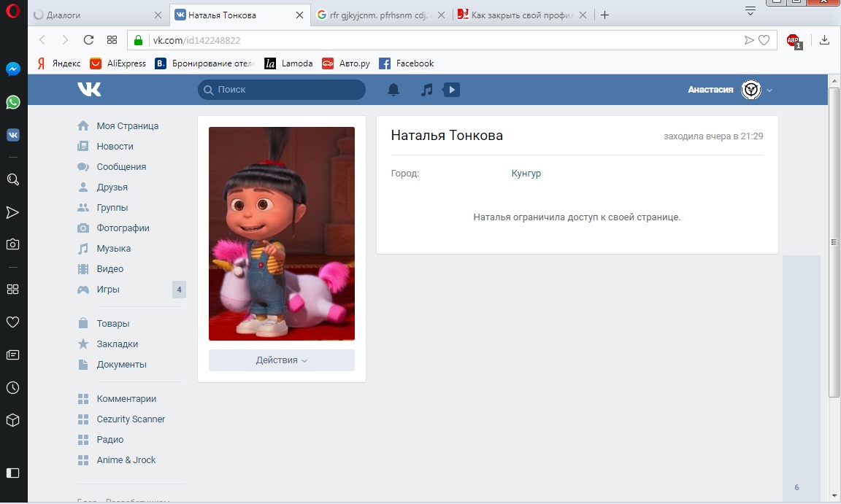This screenshot has width=841, height=504.
Task: Open VK notifications bell icon
Action: (393, 90)
